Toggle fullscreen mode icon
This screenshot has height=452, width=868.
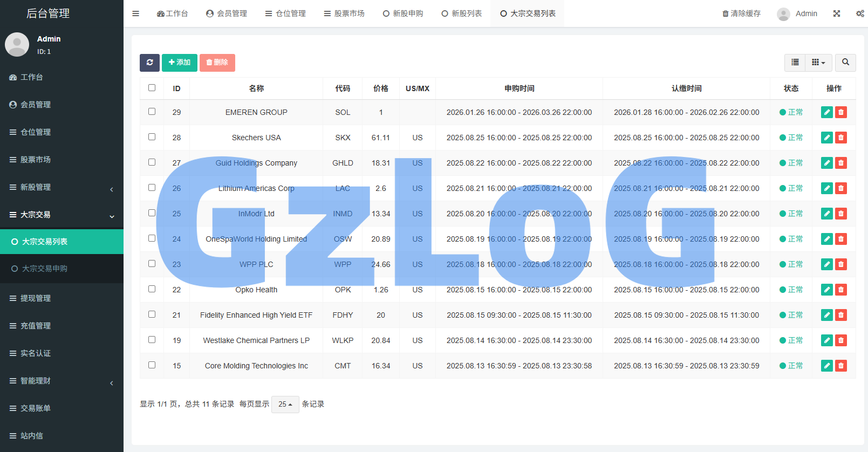(x=836, y=13)
